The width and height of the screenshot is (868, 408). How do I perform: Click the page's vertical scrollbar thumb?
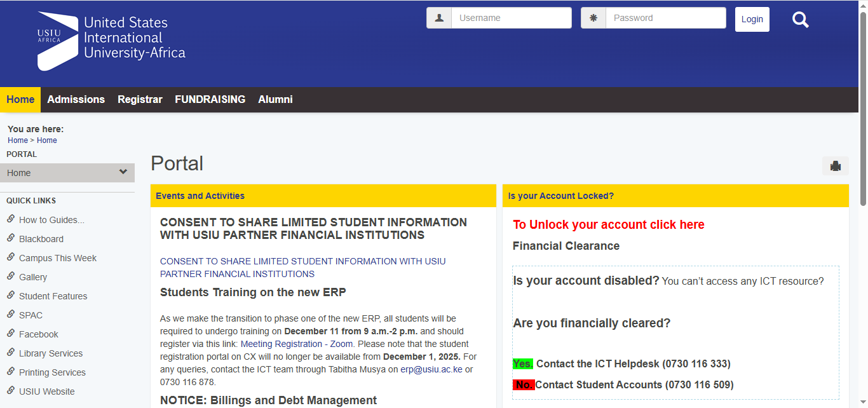[863, 108]
